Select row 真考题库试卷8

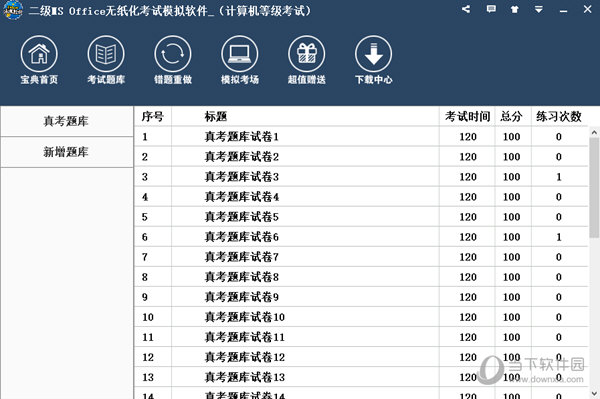click(x=361, y=277)
